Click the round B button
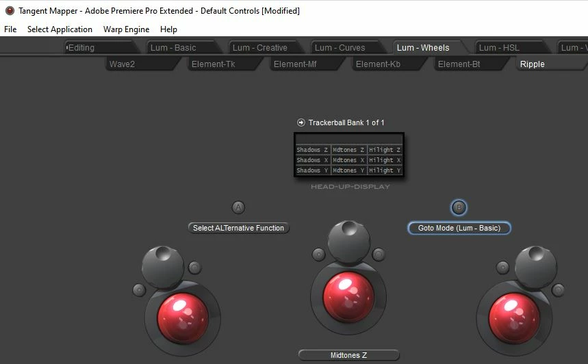 click(x=459, y=207)
